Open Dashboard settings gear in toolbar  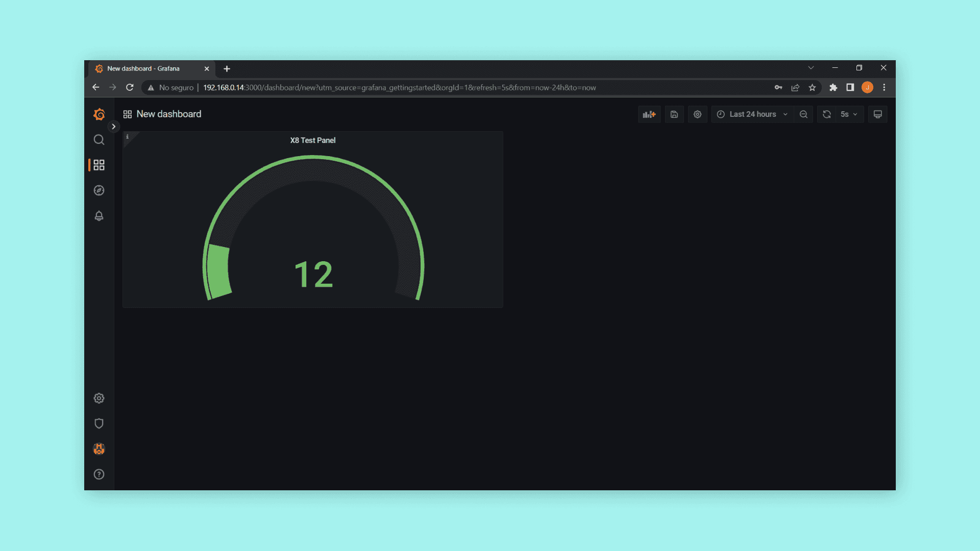(x=697, y=114)
